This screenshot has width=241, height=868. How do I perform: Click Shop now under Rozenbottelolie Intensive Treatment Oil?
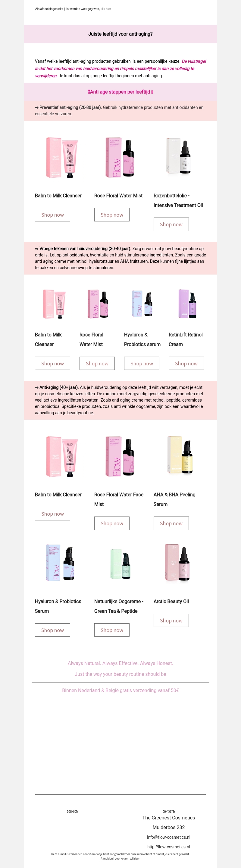[x=171, y=224]
